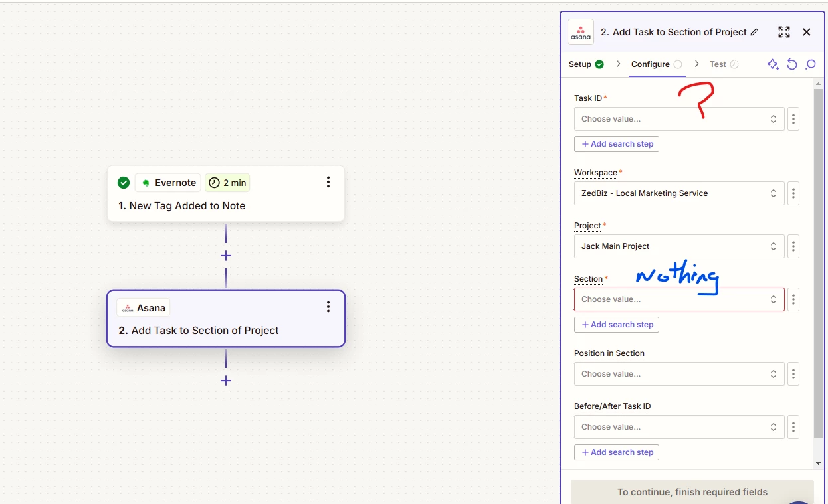
Task: Open Section field options menu
Action: pos(793,299)
